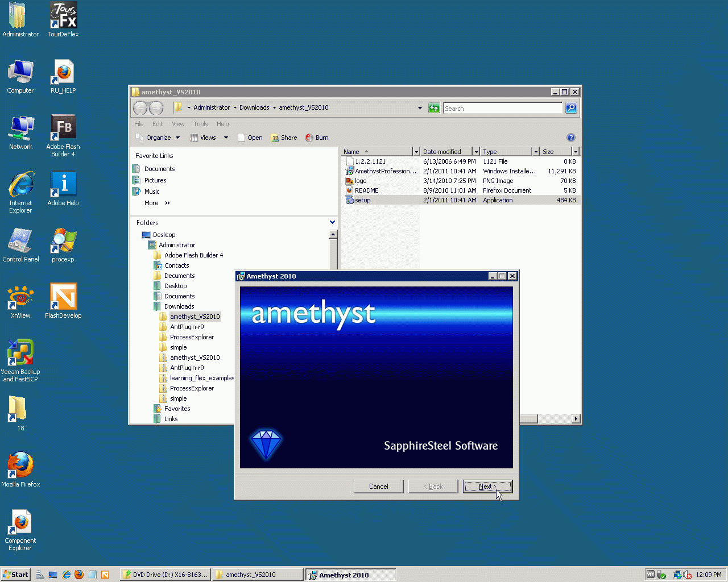
Task: Select the RU_HELP desktop shortcut
Action: tap(63, 76)
